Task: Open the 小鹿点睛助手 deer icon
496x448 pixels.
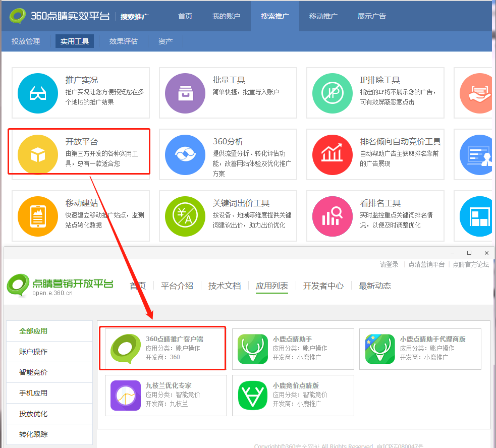Action: pyautogui.click(x=253, y=349)
